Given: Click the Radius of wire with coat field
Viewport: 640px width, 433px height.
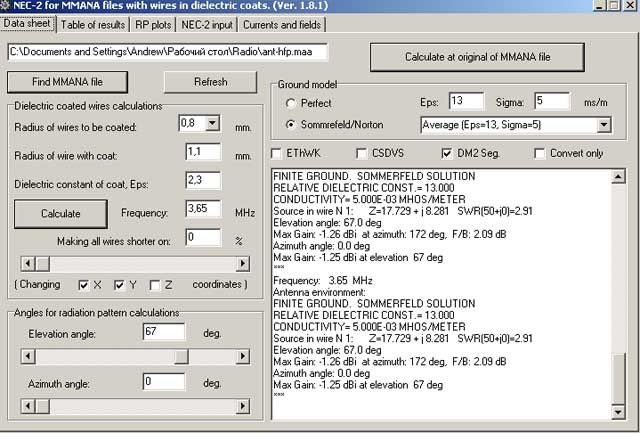Looking at the screenshot, I should tap(203, 152).
